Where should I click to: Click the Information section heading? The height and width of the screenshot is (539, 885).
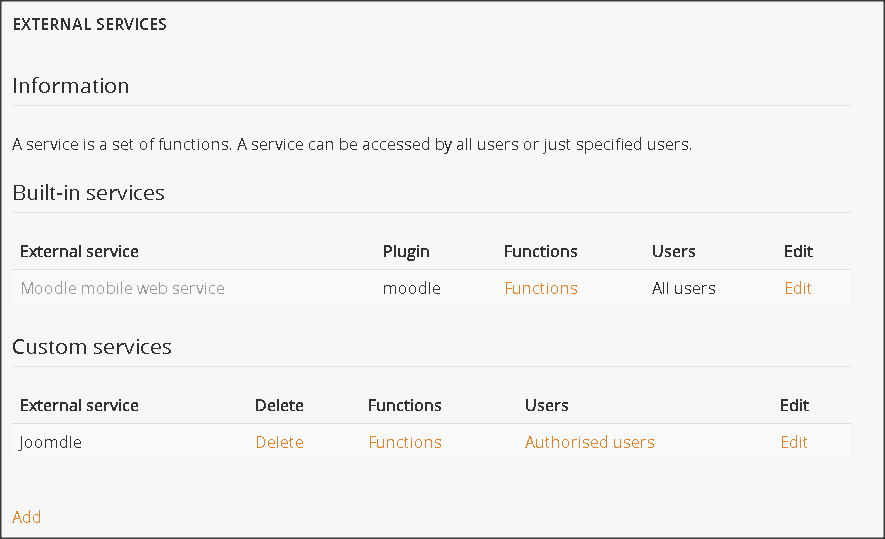(71, 86)
